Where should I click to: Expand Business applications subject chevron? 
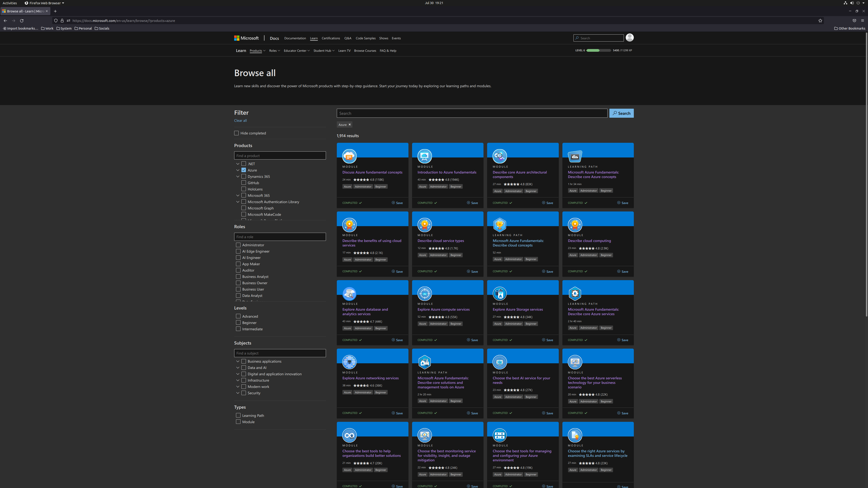(x=238, y=361)
